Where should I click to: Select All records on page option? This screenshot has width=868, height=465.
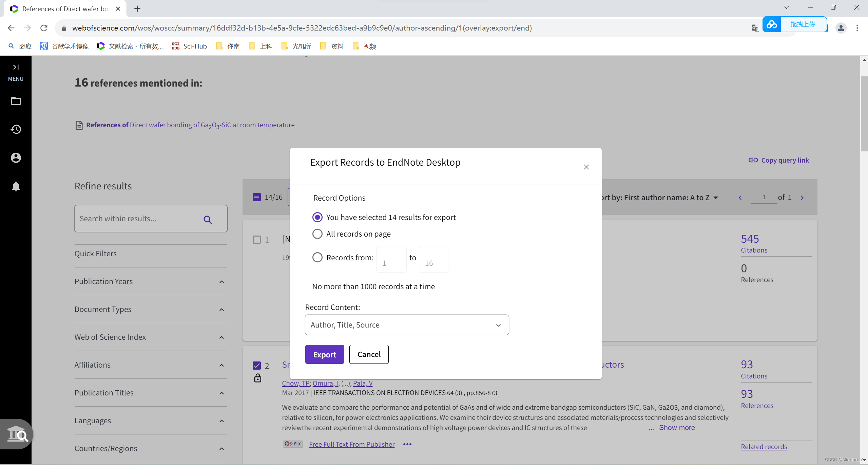coord(317,234)
